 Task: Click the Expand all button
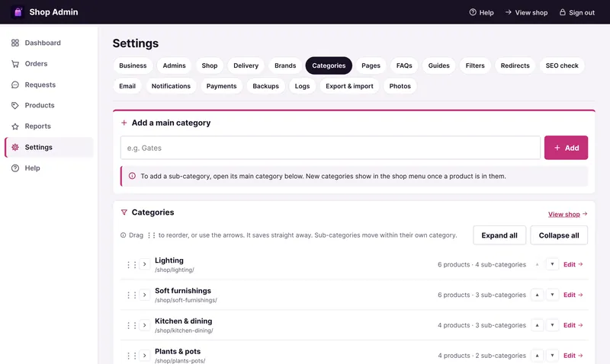(499, 235)
